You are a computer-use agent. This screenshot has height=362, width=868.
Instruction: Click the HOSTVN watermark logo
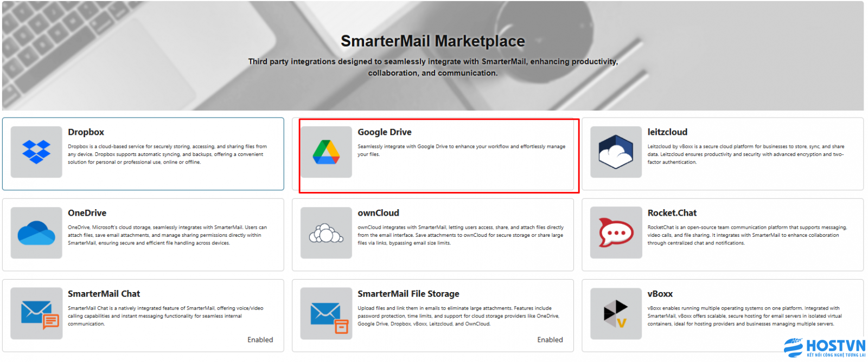click(824, 347)
